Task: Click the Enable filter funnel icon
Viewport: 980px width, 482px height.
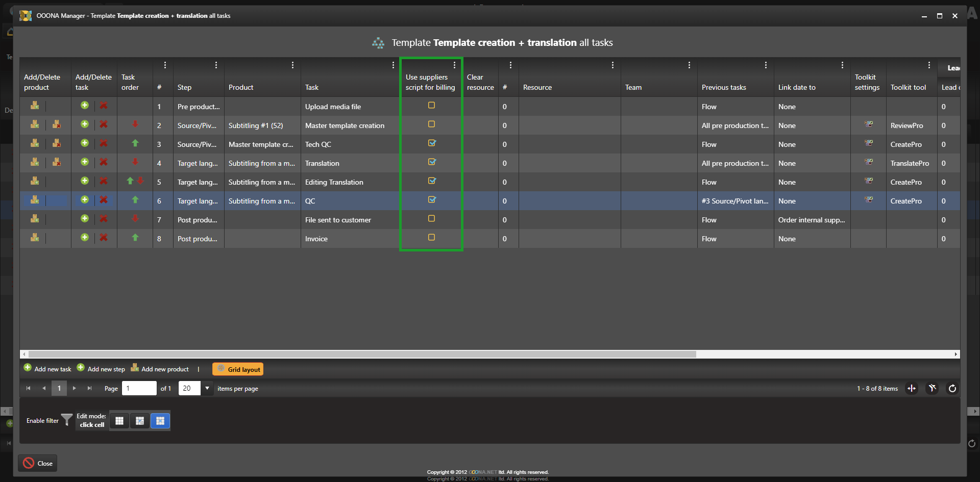Action: tap(67, 420)
